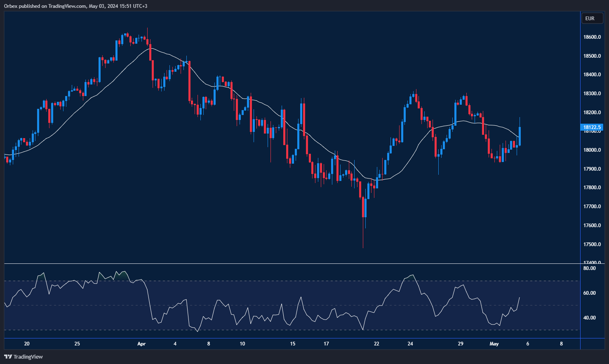Expand the RSI indicator pane divider
This screenshot has height=364, width=609.
pyautogui.click(x=289, y=262)
